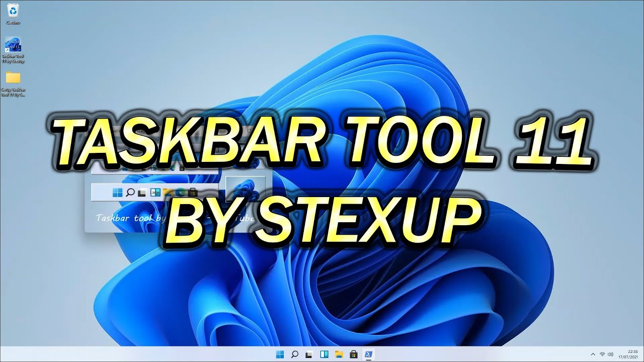The image size is (644, 362).
Task: Select Taskbar Tool 11 by Stexup shortcut
Action: (13, 50)
